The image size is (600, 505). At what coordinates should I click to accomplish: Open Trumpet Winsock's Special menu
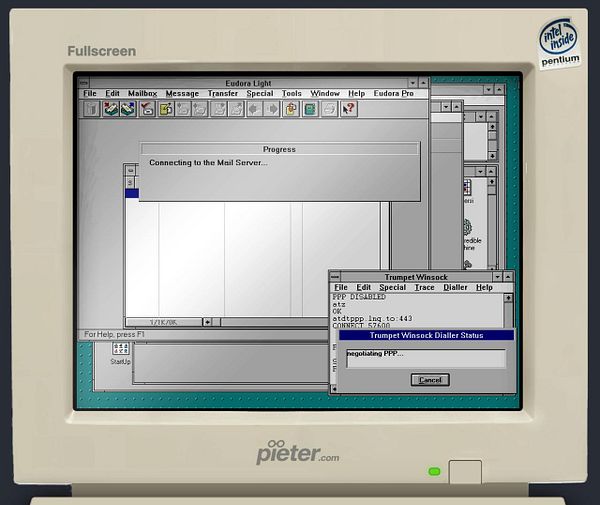pos(393,287)
